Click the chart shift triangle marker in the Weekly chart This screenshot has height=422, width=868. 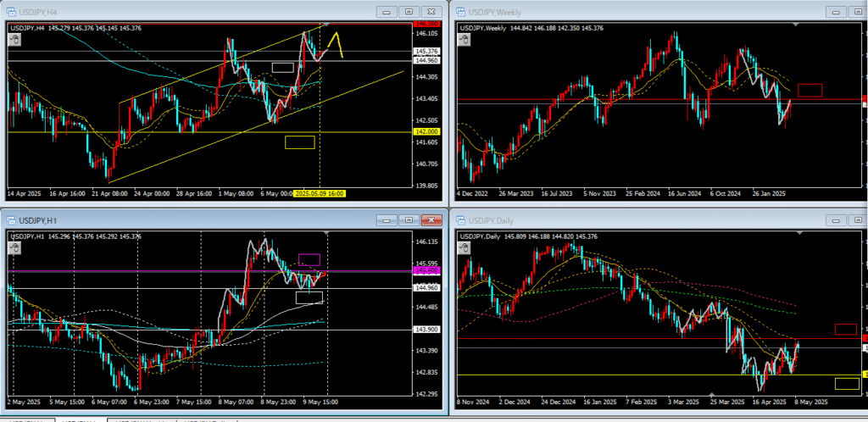point(796,25)
